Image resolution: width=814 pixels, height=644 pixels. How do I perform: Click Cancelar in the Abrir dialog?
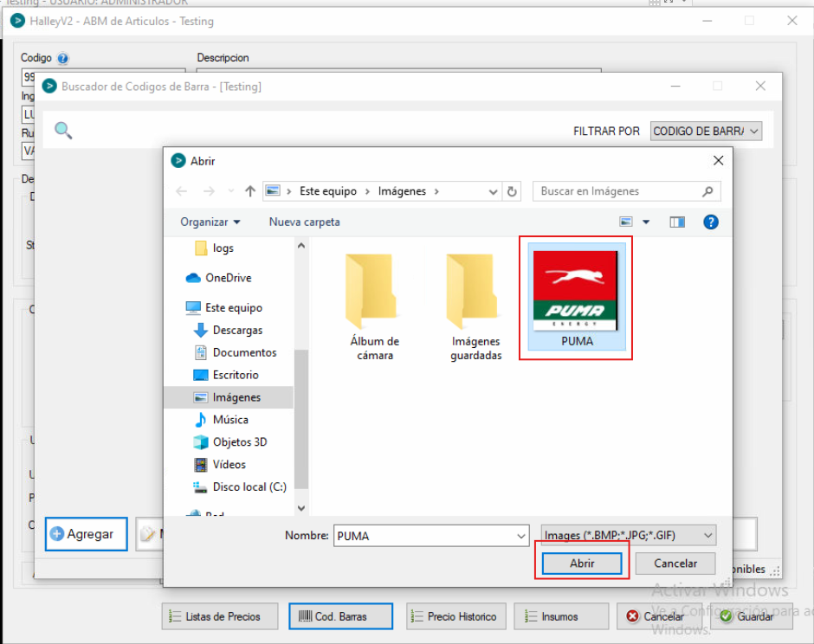click(x=675, y=563)
